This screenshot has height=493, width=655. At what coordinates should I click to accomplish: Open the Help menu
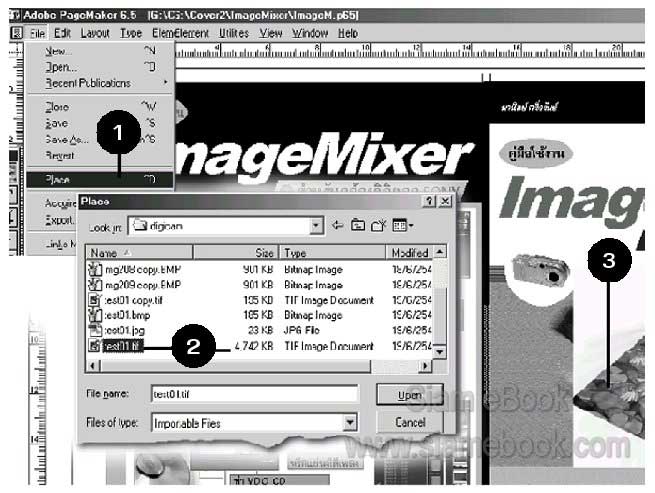[x=348, y=33]
